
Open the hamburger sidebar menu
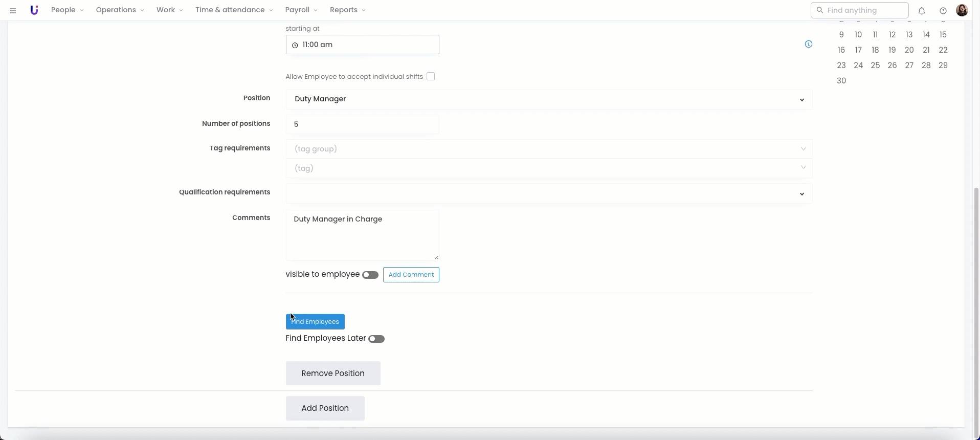[13, 10]
